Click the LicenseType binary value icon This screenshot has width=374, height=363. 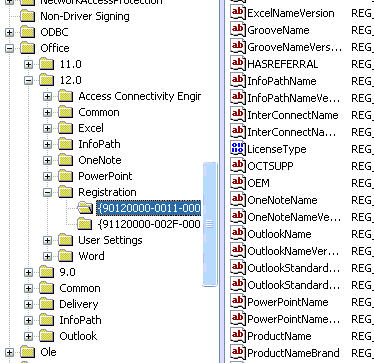point(238,148)
